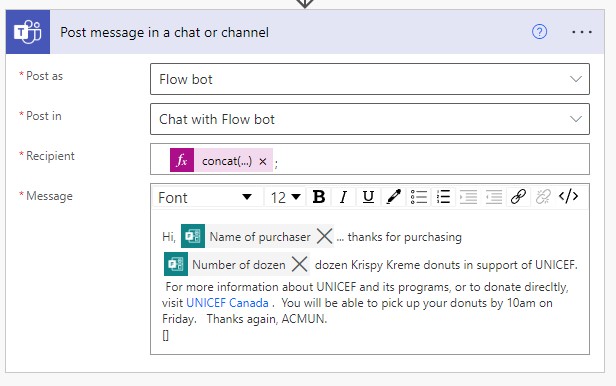Click the Forms icon on Name of purchaser
Viewport: 616px width, 386px height.
pos(193,236)
